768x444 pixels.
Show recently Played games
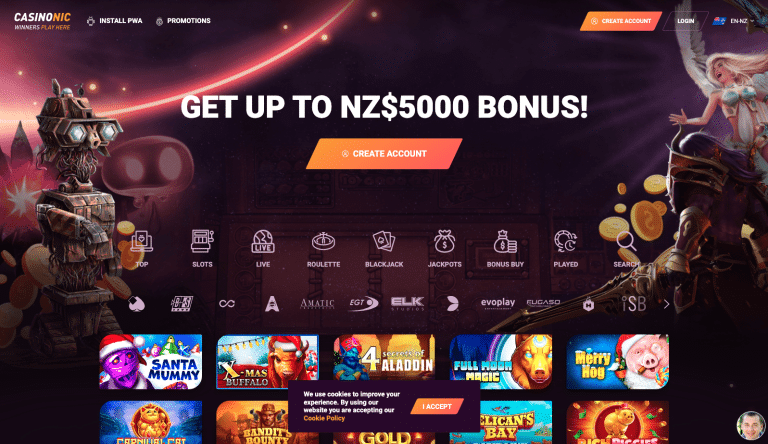point(566,248)
